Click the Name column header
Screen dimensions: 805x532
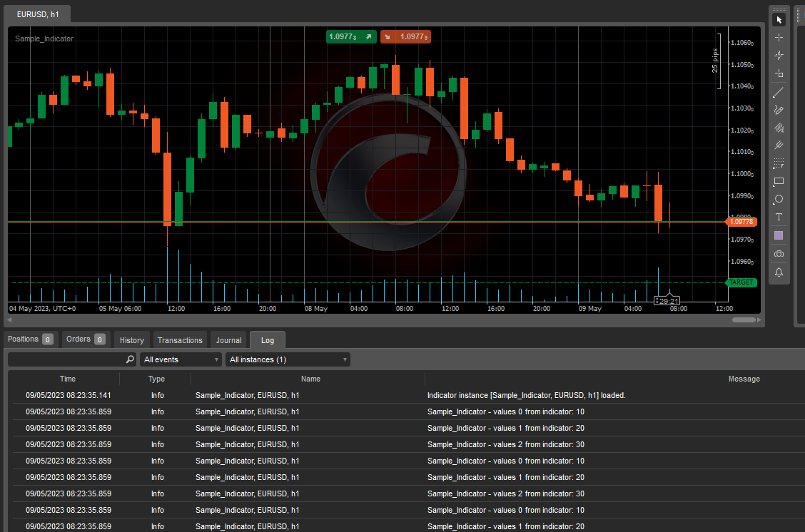(310, 379)
